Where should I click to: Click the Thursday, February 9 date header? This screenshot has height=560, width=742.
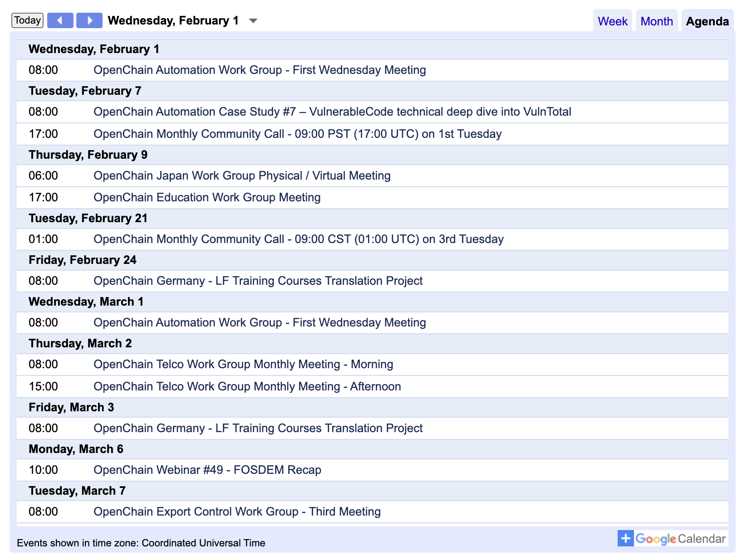point(373,155)
